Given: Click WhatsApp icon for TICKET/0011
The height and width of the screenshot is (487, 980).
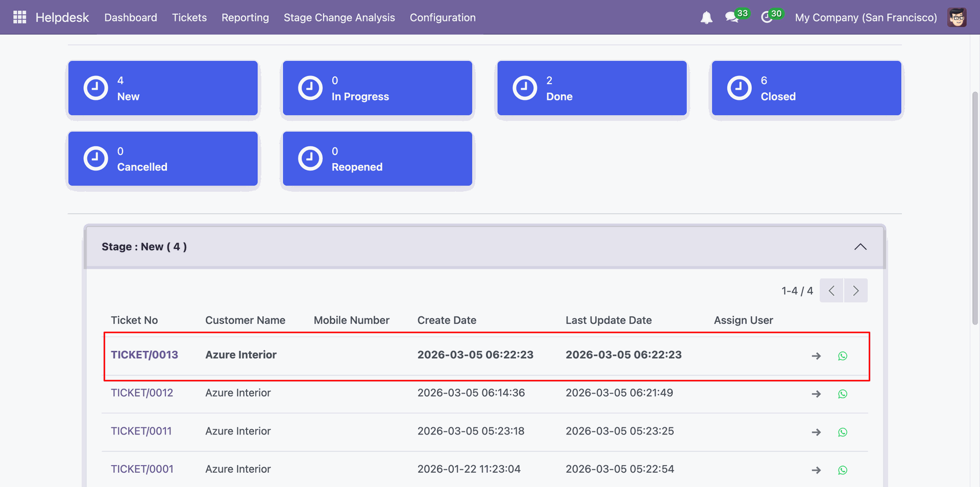Looking at the screenshot, I should click(843, 432).
